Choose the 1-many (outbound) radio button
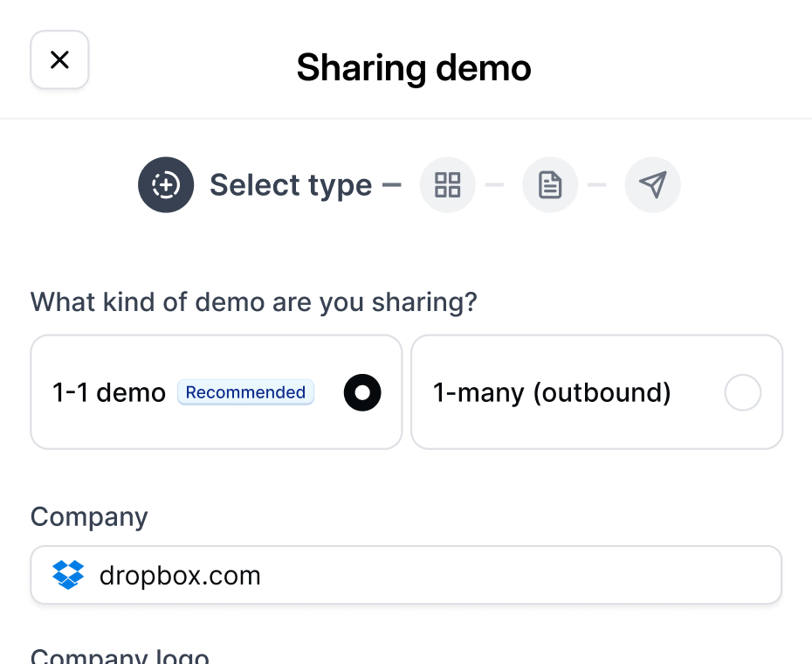Viewport: 812px width, 664px height. tap(742, 392)
